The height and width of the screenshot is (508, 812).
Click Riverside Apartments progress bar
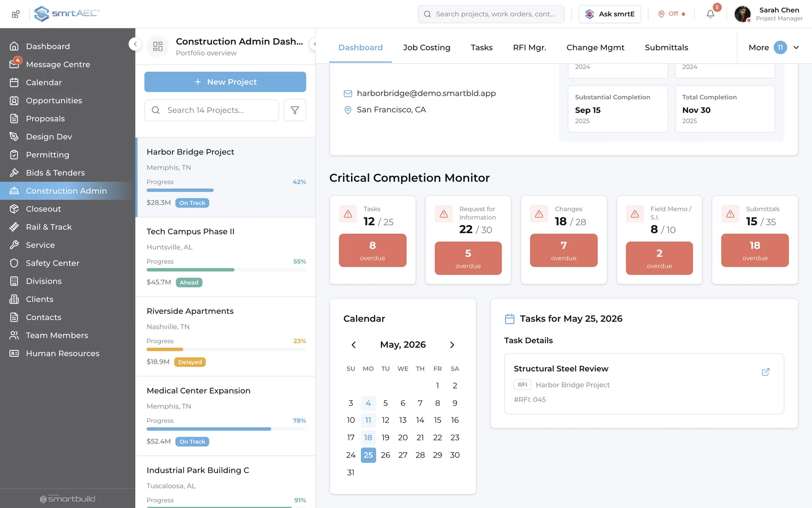point(226,349)
